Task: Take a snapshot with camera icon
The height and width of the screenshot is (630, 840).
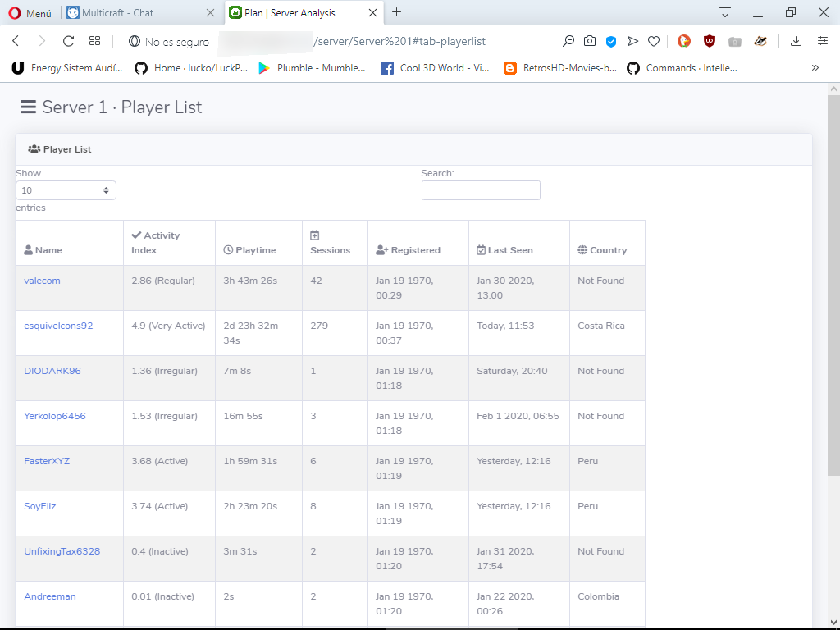Action: (x=589, y=41)
